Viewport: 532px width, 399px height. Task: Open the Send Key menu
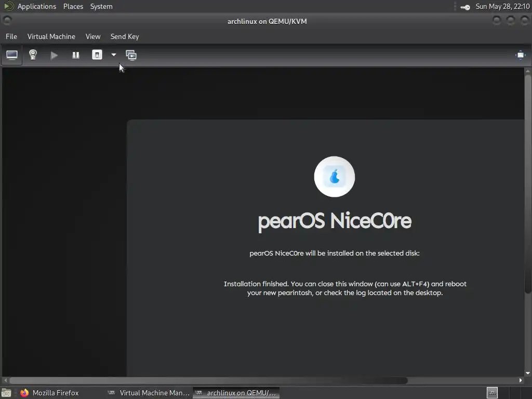[x=125, y=37]
